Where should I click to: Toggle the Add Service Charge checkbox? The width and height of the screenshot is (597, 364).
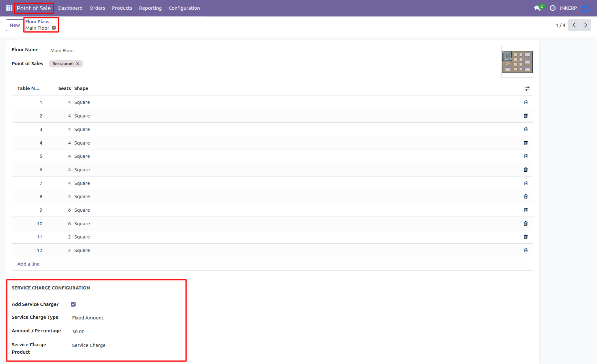point(73,304)
